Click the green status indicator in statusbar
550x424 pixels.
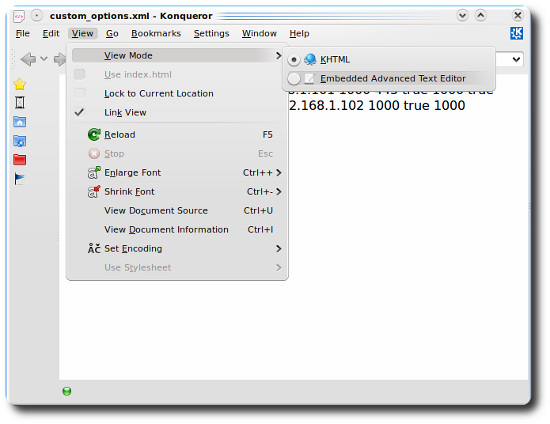coord(67,391)
